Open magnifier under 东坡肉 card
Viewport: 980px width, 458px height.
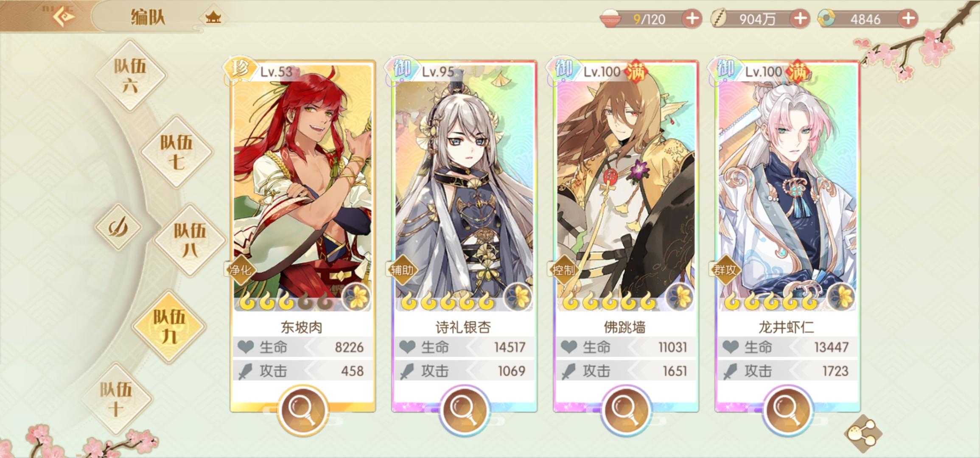click(302, 410)
